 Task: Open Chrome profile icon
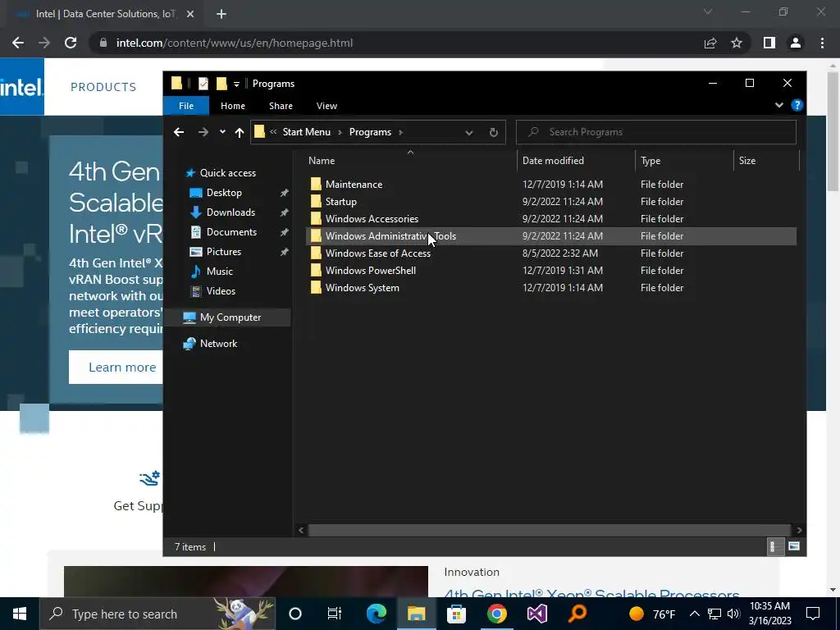coord(796,43)
